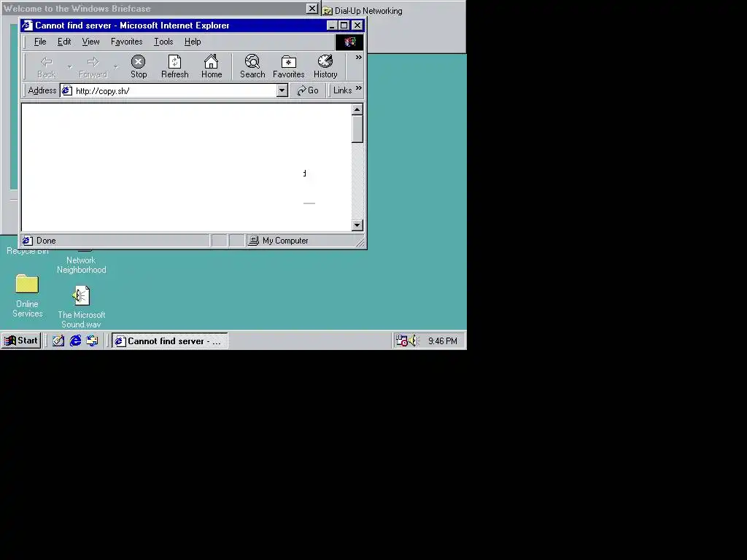Click the scroll up arrow
Viewport: 747px width, 560px height.
tap(357, 109)
